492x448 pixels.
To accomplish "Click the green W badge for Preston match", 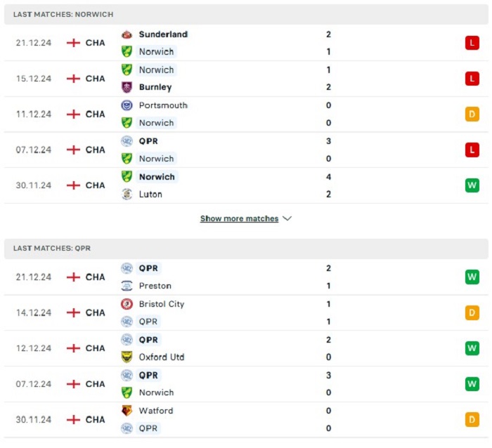I will click(x=472, y=277).
